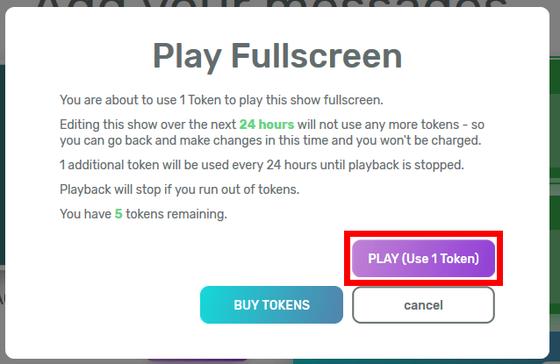Click the Play Fullscreen dialog heading

[278, 56]
